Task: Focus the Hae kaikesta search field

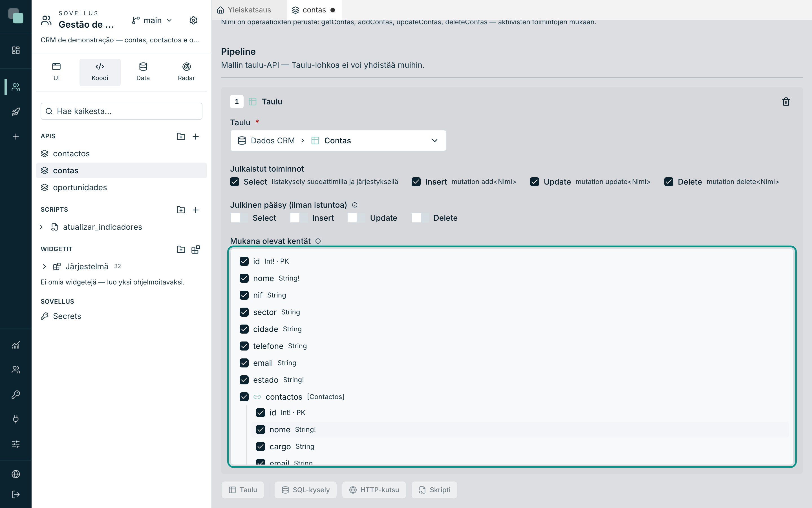Action: coord(122,111)
